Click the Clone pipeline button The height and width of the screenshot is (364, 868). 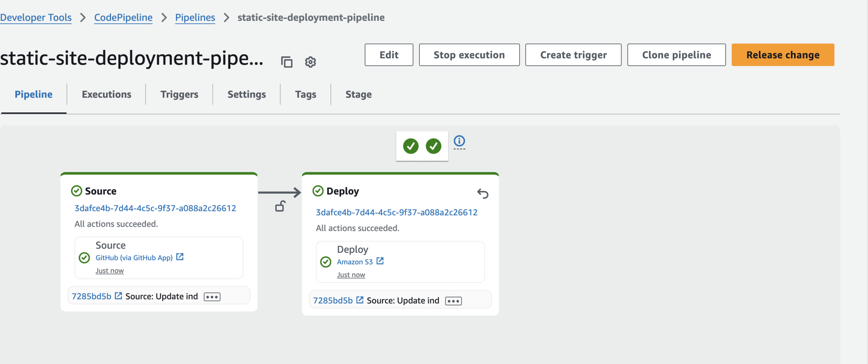[x=677, y=55]
